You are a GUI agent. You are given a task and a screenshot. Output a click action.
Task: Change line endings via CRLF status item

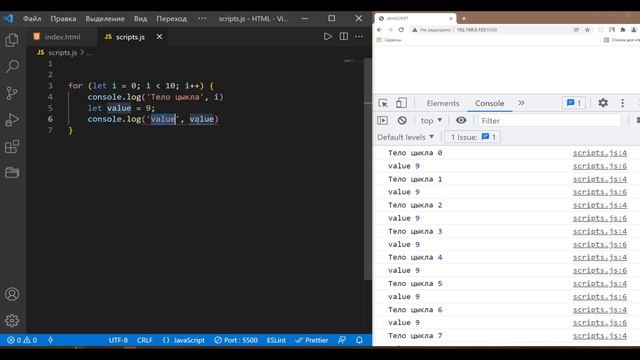tap(144, 340)
